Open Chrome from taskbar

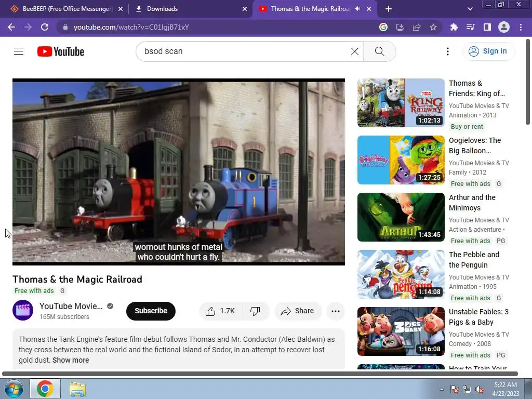tap(45, 389)
